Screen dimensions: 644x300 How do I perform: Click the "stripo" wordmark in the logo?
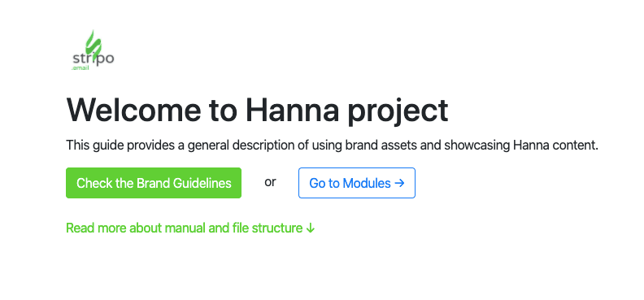click(94, 58)
